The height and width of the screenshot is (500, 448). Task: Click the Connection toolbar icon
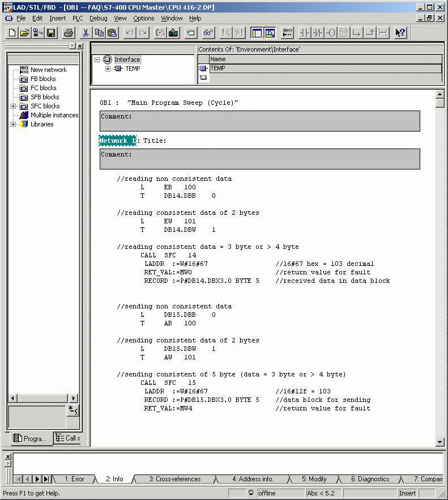pyautogui.click(x=383, y=33)
